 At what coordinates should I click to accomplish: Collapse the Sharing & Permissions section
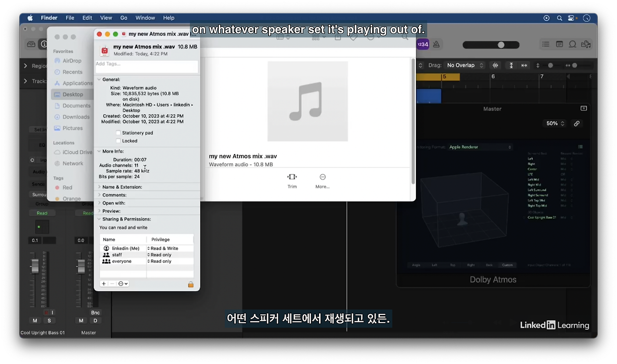99,219
